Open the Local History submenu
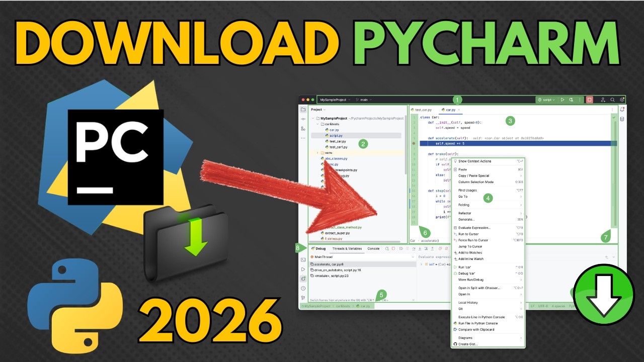This screenshot has height=362, width=644. coord(488,302)
